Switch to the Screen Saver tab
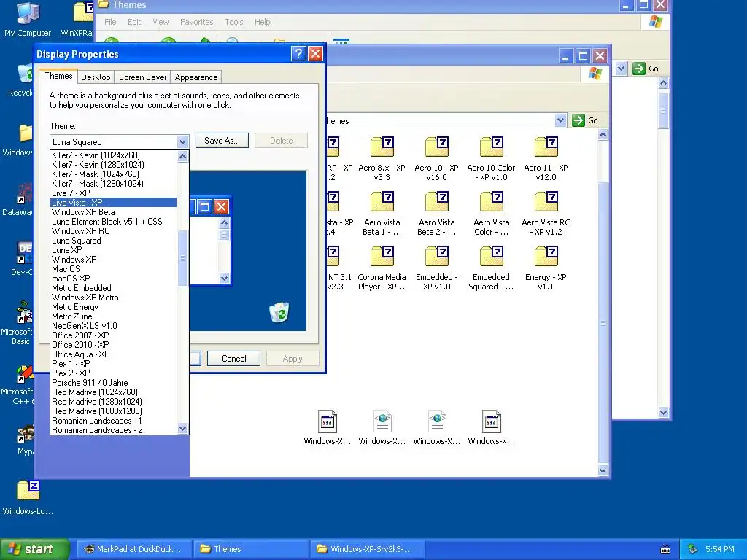This screenshot has width=747, height=560. click(x=142, y=77)
